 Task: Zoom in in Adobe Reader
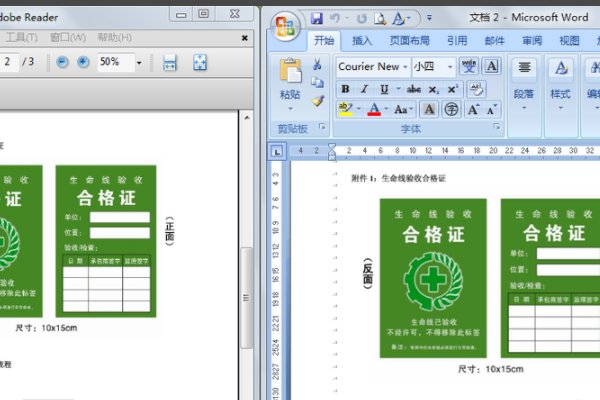83,62
